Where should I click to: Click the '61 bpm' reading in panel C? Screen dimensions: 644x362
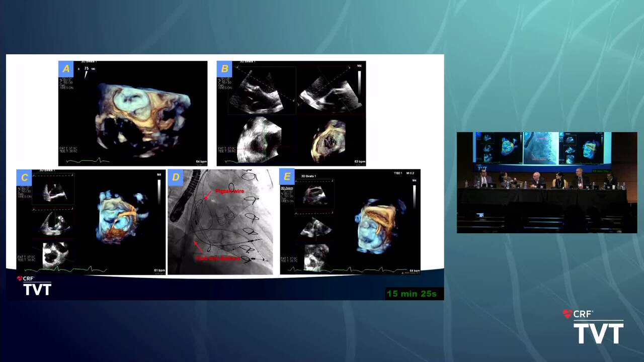[x=159, y=270]
